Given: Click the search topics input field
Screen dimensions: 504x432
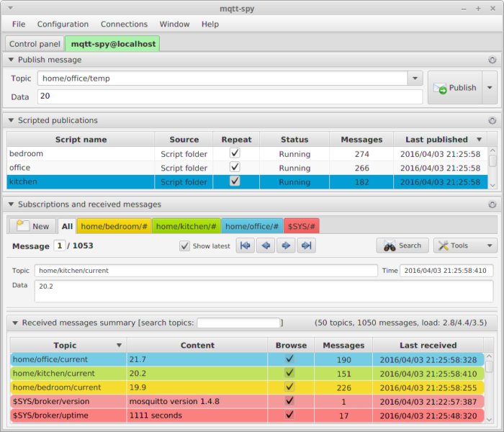Looking at the screenshot, I should [x=238, y=323].
